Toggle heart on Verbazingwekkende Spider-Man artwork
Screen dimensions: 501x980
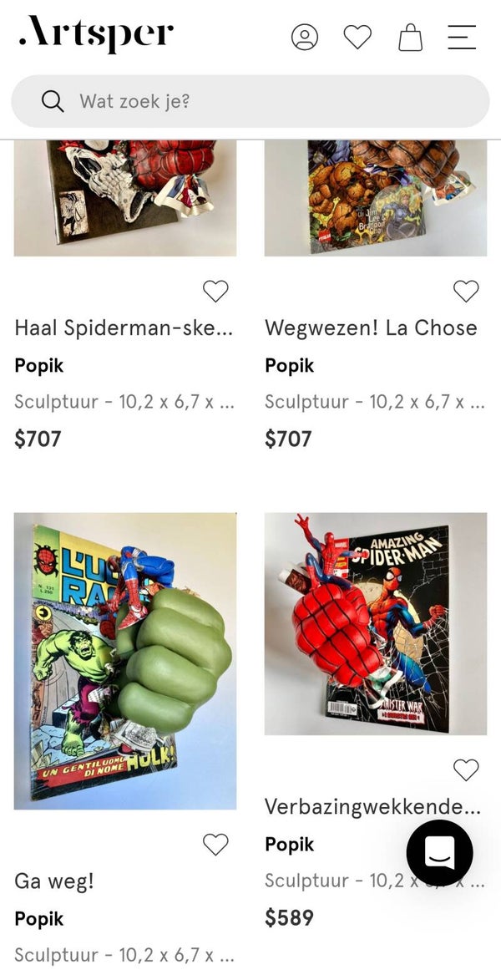pyautogui.click(x=466, y=769)
